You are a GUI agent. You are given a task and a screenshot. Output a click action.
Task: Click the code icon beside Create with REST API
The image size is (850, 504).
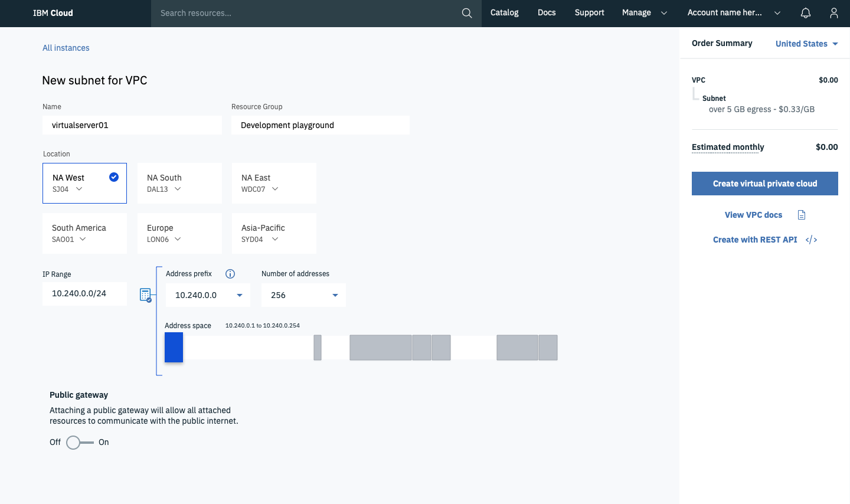[x=811, y=240]
